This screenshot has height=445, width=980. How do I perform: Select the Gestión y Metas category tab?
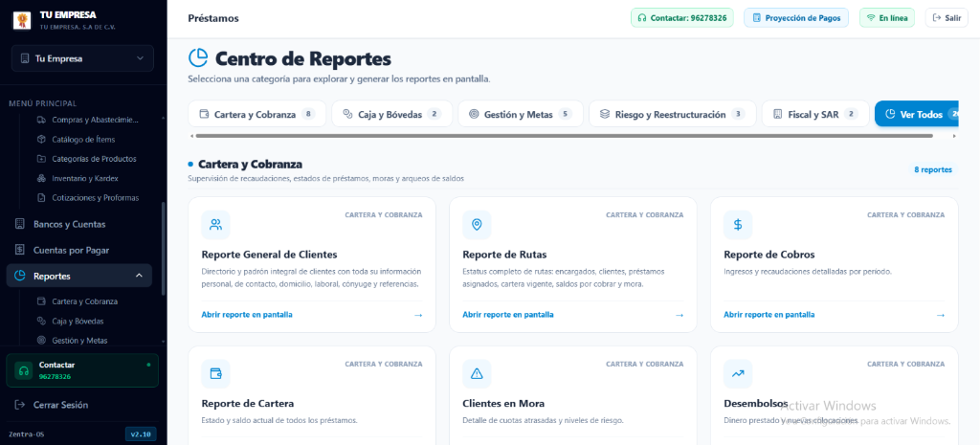[x=521, y=114]
